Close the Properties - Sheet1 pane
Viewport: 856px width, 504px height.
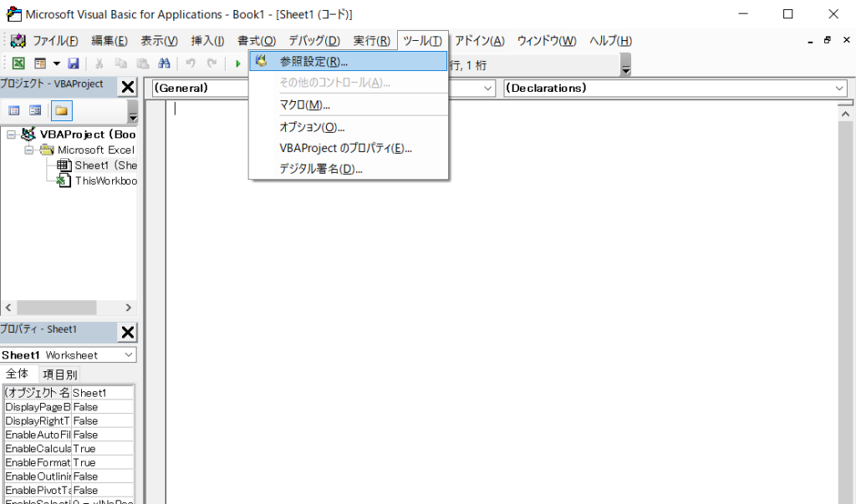click(128, 332)
